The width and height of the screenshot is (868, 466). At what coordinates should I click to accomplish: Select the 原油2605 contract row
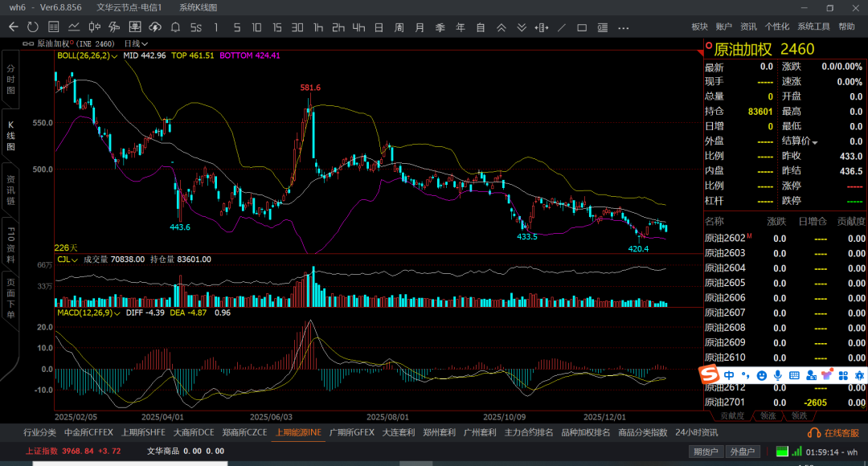tap(725, 283)
